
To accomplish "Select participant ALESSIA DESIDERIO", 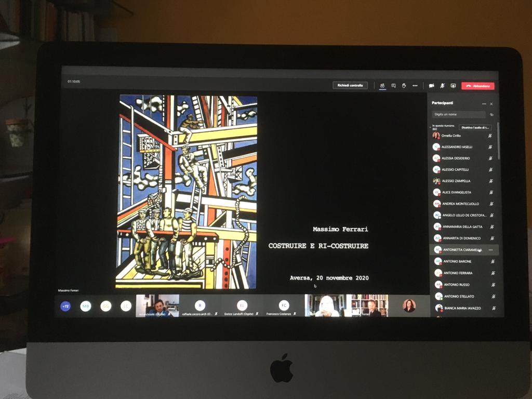I will (x=463, y=158).
